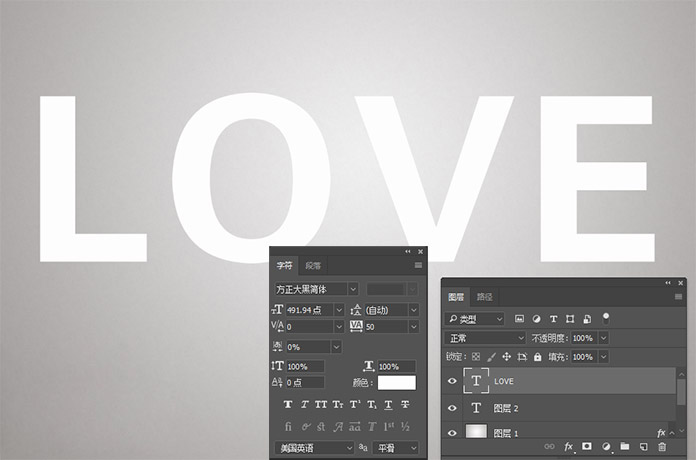Click vertical scale 100% field
This screenshot has height=460, width=696.
[x=305, y=366]
